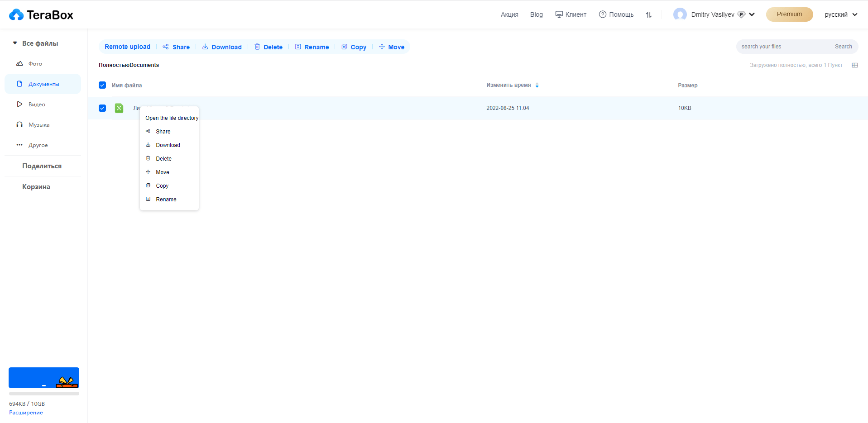Click the storage usage progress bar

point(44,394)
